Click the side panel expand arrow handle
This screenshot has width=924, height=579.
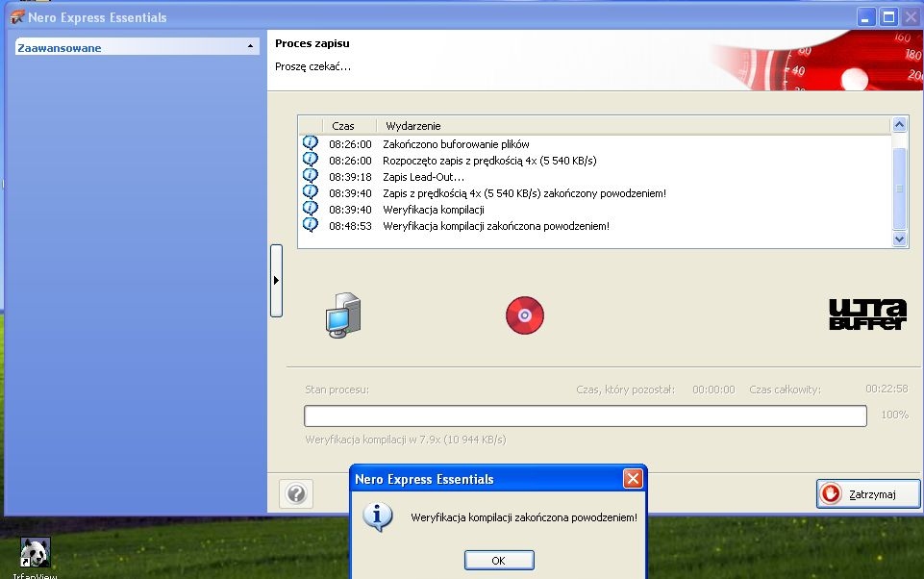pos(276,281)
